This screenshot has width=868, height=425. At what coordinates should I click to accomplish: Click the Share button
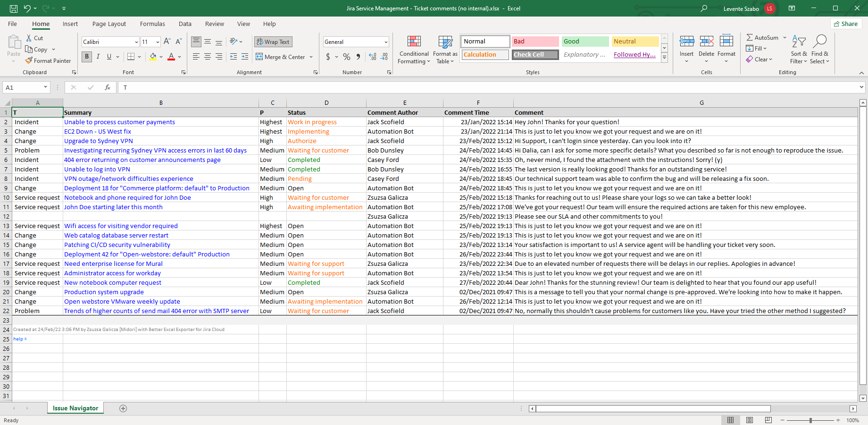[846, 24]
